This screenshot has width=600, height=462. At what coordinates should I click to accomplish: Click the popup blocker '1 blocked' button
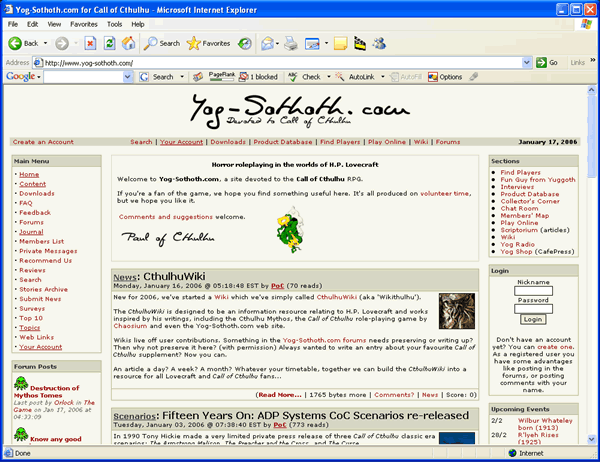(x=258, y=77)
